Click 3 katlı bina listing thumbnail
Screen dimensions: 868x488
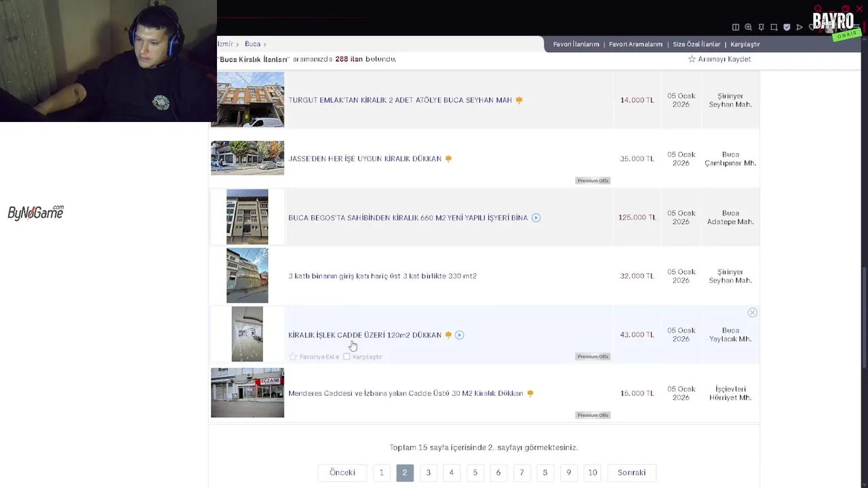point(248,275)
